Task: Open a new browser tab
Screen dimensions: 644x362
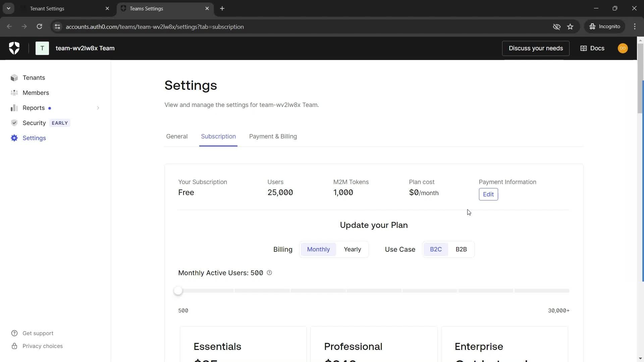Action: [222, 8]
